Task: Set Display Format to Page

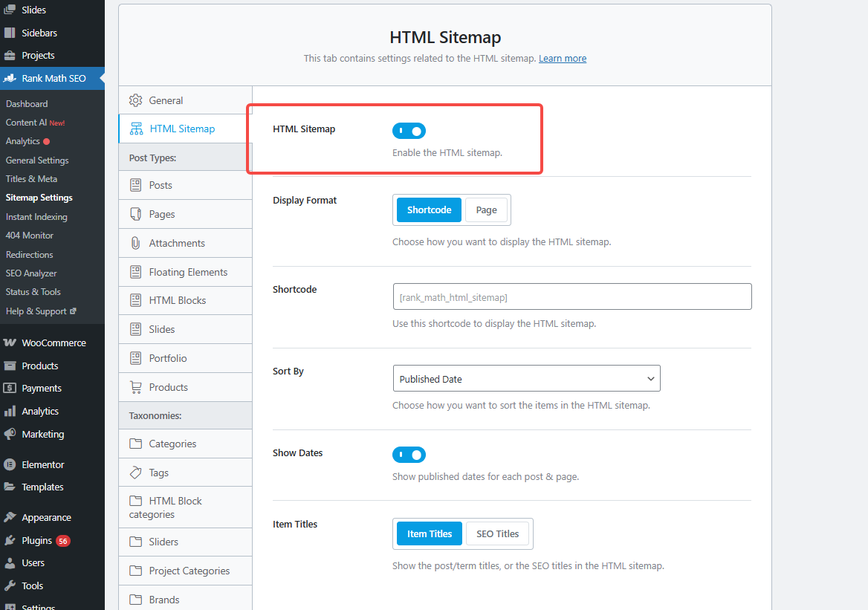Action: point(486,210)
